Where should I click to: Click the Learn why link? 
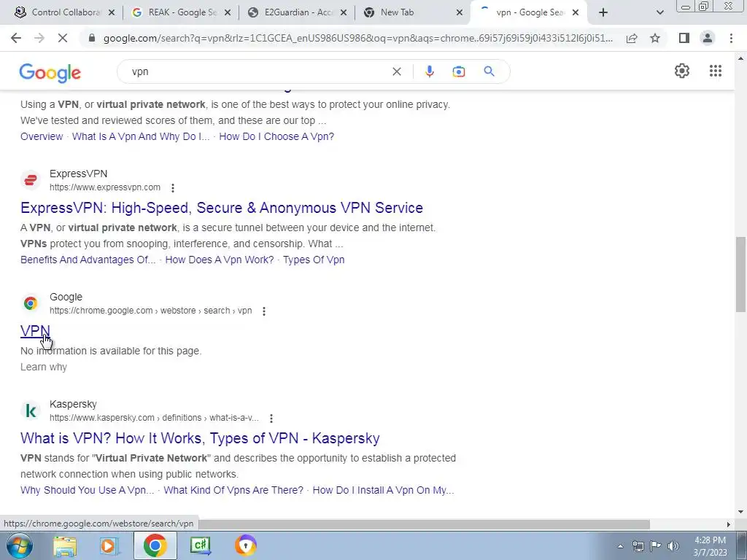pos(43,367)
